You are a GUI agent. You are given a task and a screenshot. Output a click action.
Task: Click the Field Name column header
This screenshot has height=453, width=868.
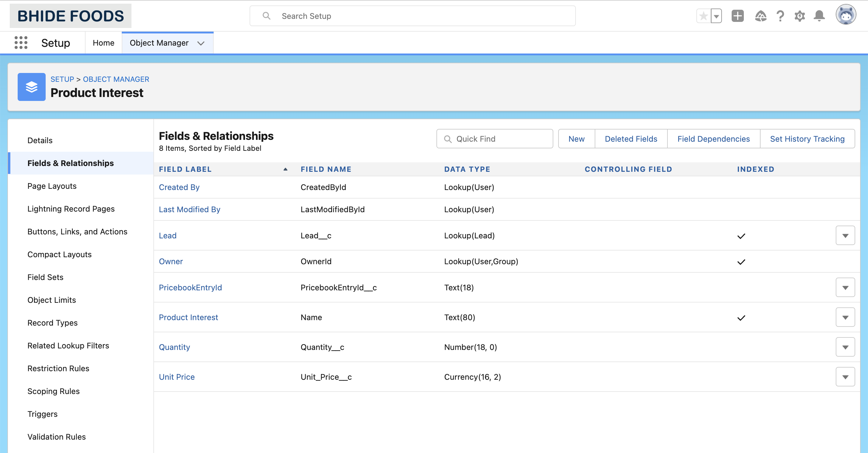[326, 169]
